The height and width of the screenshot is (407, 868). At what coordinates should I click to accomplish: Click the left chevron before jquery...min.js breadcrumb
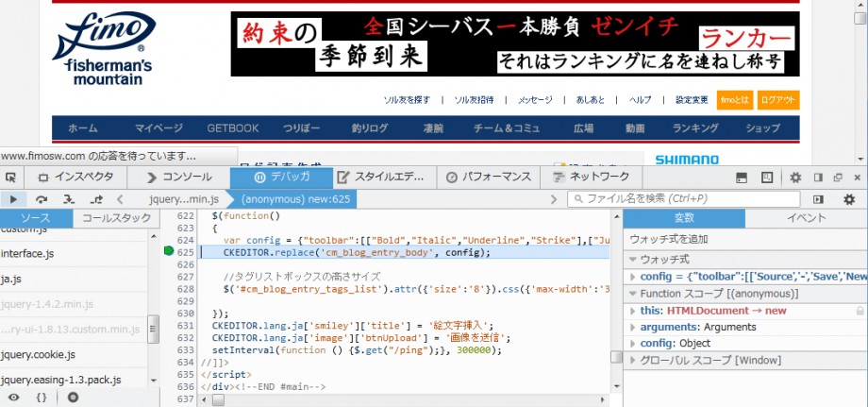point(120,199)
